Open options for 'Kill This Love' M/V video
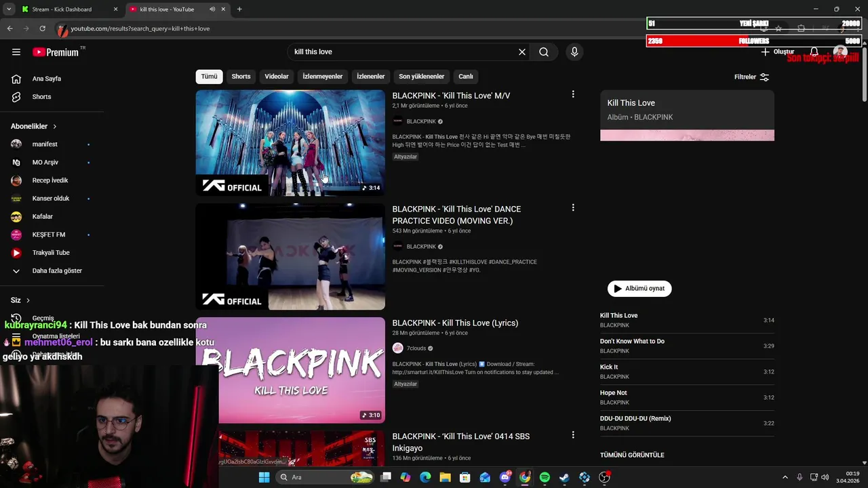Image resolution: width=868 pixels, height=488 pixels. tap(573, 95)
